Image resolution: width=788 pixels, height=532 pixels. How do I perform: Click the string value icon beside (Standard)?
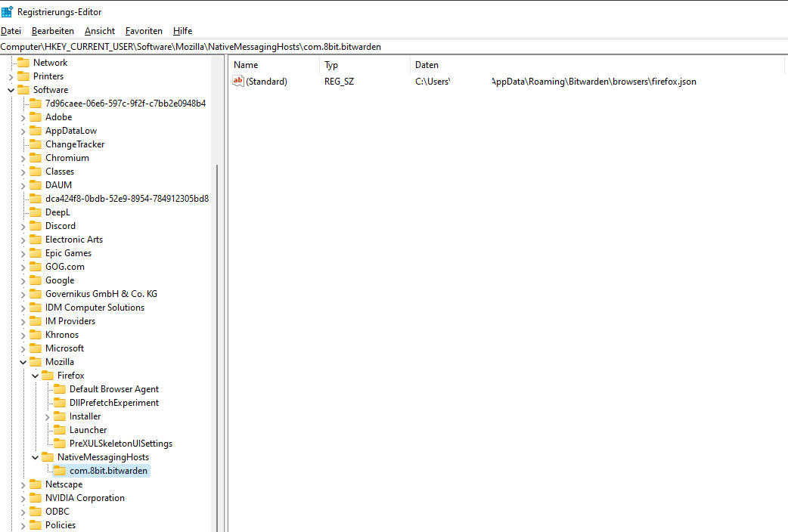point(238,81)
